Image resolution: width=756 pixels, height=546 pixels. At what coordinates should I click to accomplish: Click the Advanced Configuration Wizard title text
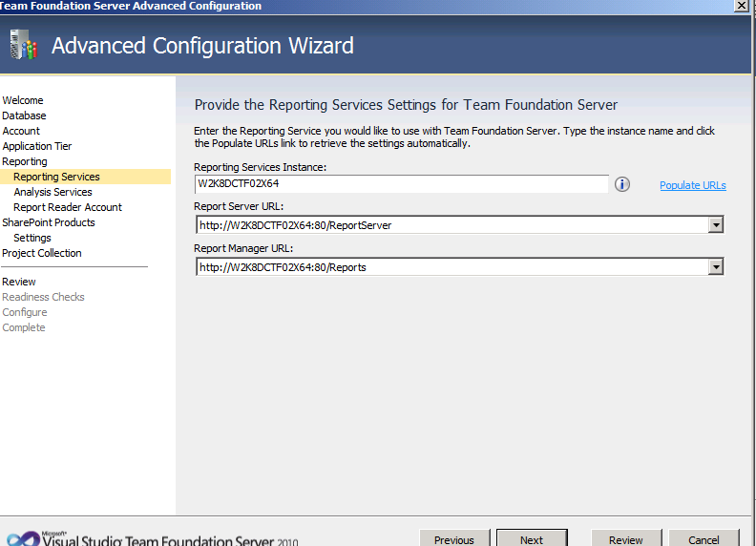[x=202, y=46]
